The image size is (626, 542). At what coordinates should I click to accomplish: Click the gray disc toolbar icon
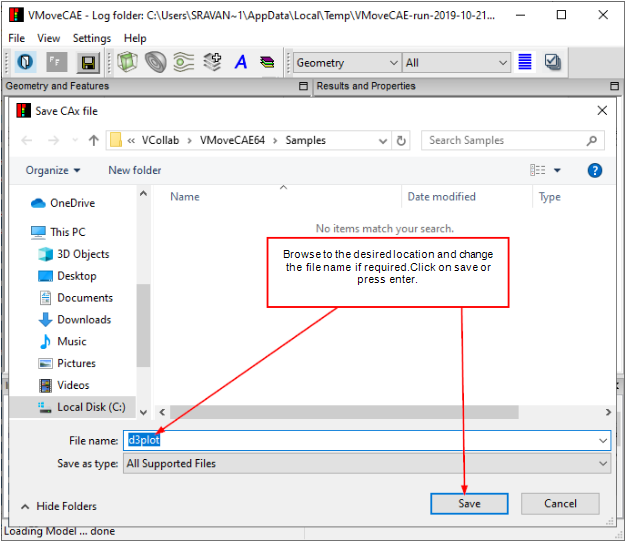(155, 62)
